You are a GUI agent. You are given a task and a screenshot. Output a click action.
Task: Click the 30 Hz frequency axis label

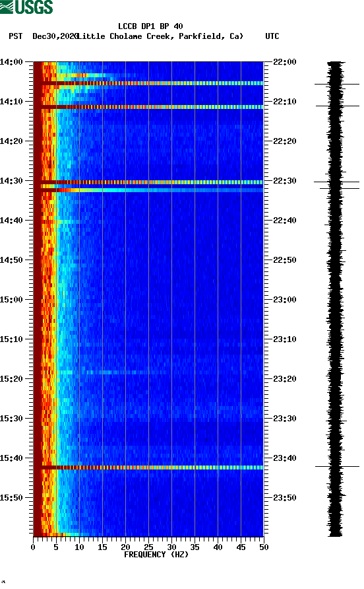click(x=171, y=547)
